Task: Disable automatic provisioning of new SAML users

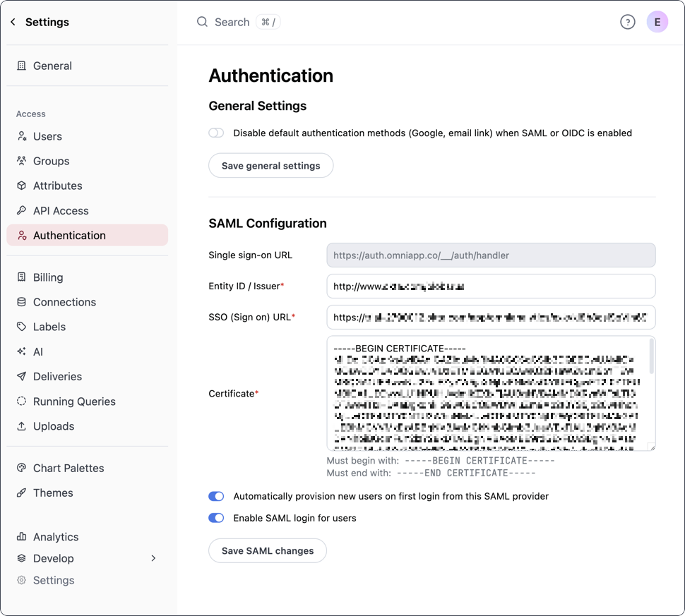Action: [x=216, y=496]
